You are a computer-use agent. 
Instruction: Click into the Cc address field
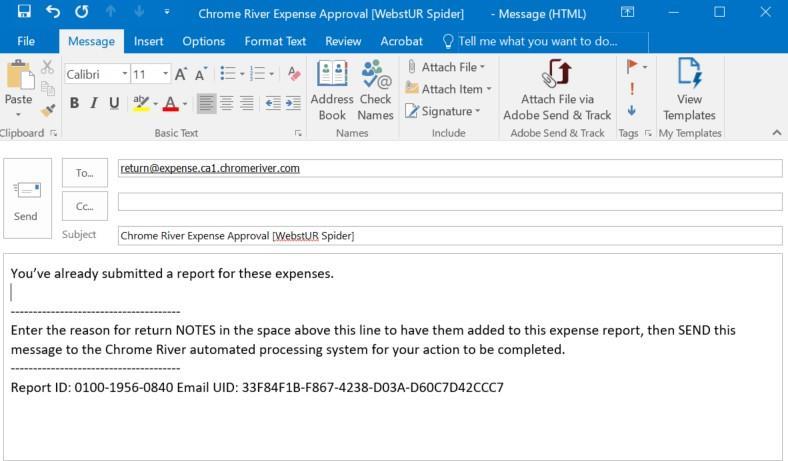[450, 202]
